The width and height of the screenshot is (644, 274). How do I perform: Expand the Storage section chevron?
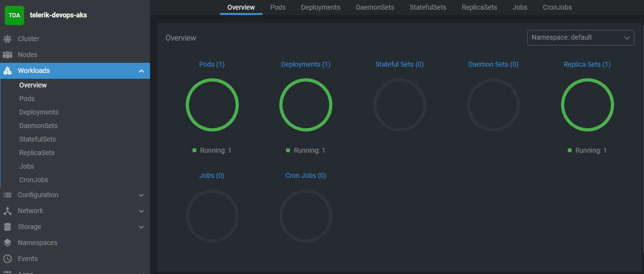141,227
